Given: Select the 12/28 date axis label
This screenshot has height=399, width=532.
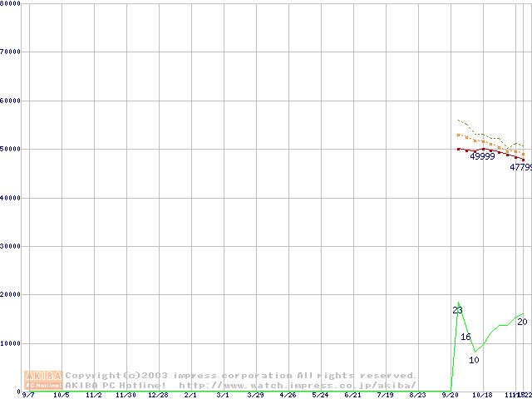Looking at the screenshot, I should (158, 396).
